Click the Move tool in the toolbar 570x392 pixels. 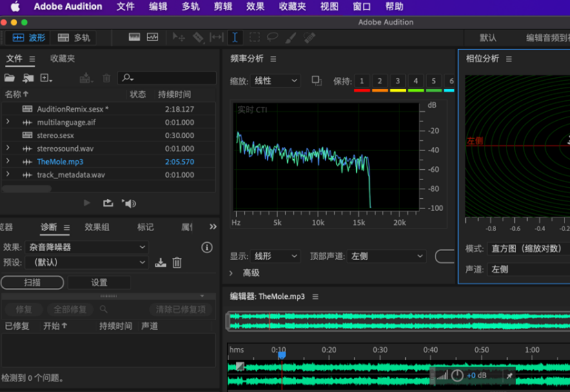pos(178,37)
